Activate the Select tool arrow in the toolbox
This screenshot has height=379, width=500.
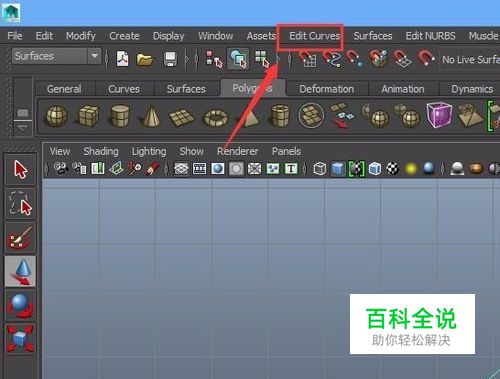(20, 169)
